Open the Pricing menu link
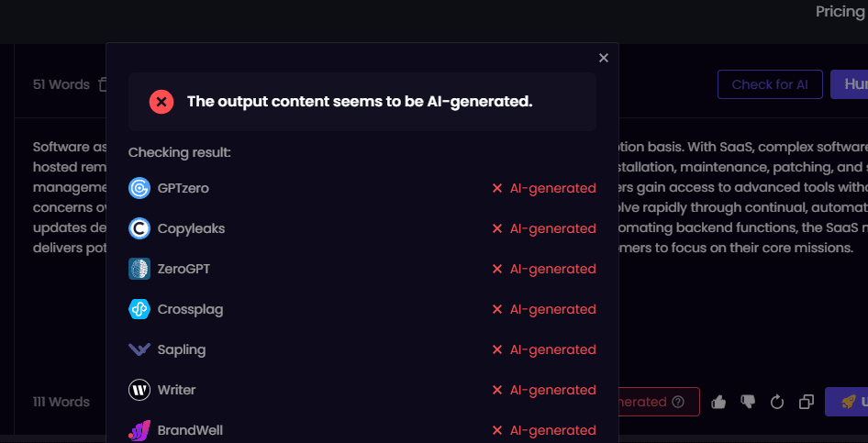868x443 pixels. (840, 11)
